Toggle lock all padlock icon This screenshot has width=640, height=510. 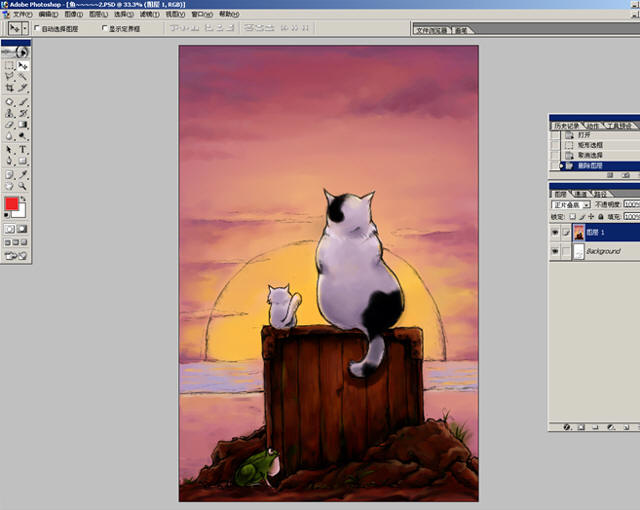(600, 217)
